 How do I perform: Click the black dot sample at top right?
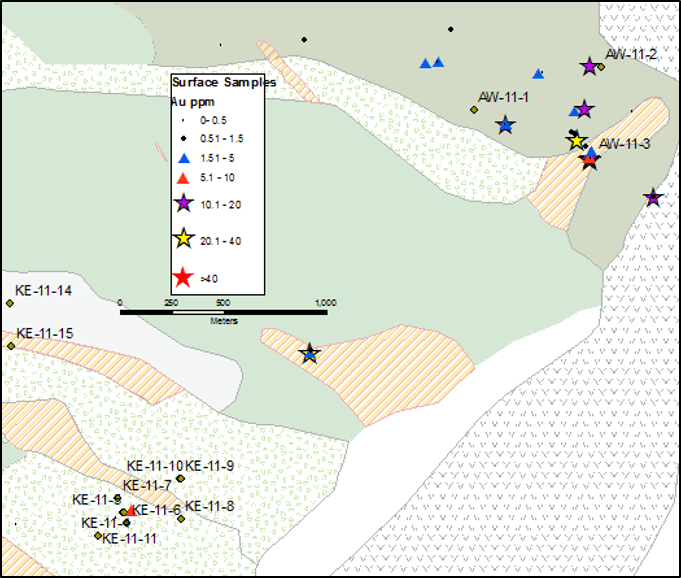coord(451,29)
